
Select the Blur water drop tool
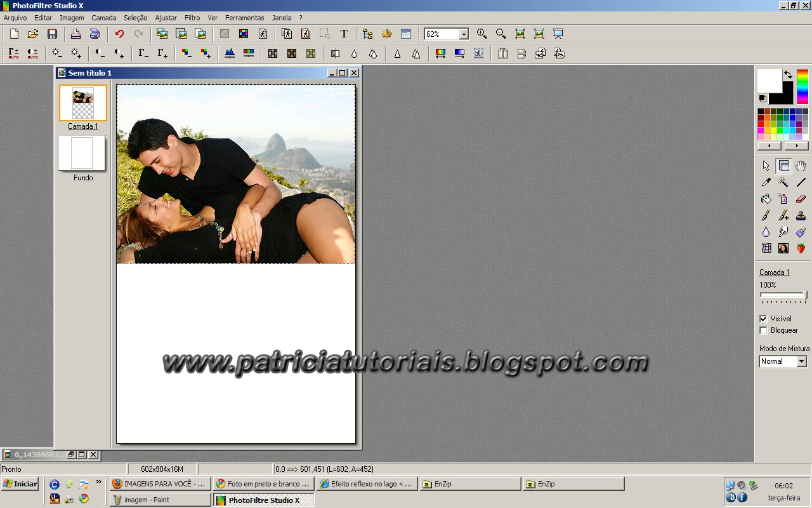click(x=766, y=232)
